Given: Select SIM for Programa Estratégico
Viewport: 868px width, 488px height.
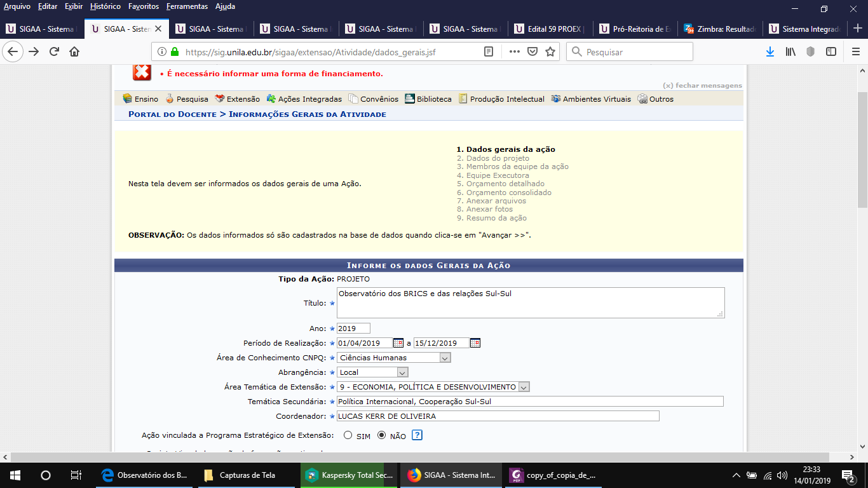Looking at the screenshot, I should [x=348, y=436].
